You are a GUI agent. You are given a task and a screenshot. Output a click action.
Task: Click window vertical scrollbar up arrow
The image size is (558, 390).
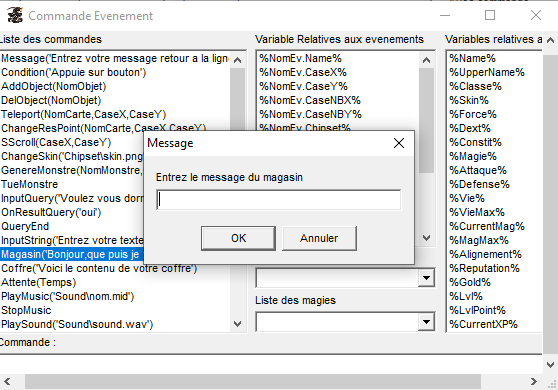tap(550, 39)
